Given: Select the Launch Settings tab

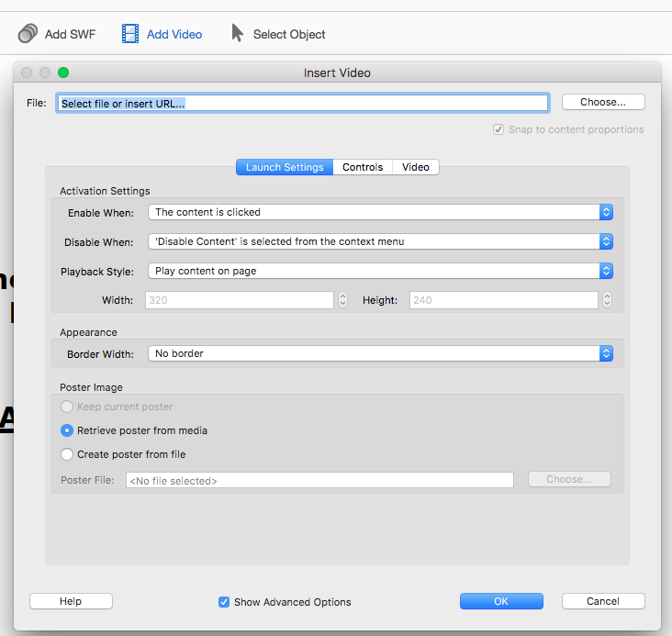Looking at the screenshot, I should pos(285,167).
